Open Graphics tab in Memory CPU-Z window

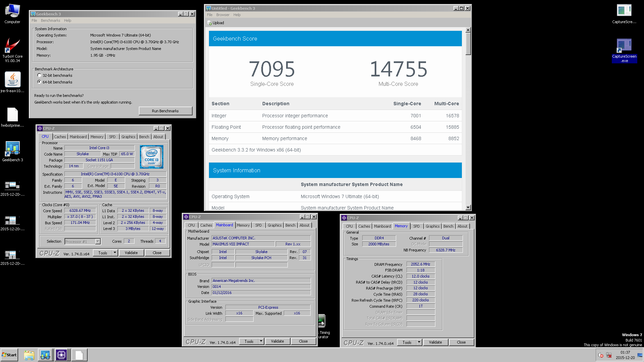[433, 226]
